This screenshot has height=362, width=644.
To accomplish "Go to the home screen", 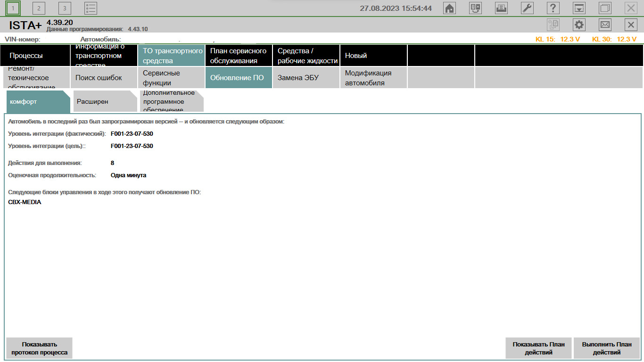I will pos(450,8).
